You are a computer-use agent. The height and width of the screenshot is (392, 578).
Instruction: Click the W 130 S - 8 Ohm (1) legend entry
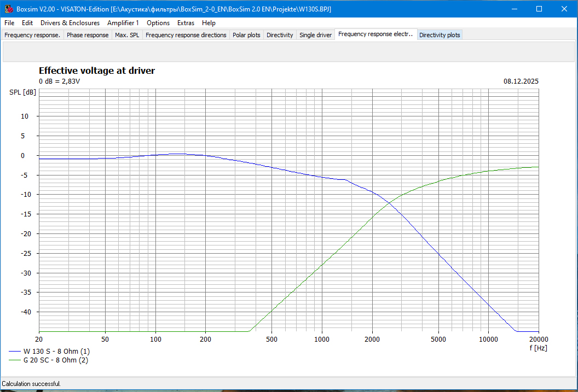(x=49, y=352)
